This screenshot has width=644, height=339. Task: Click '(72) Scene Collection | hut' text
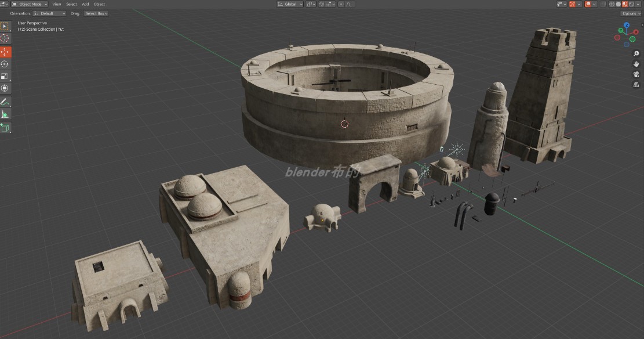tap(41, 29)
